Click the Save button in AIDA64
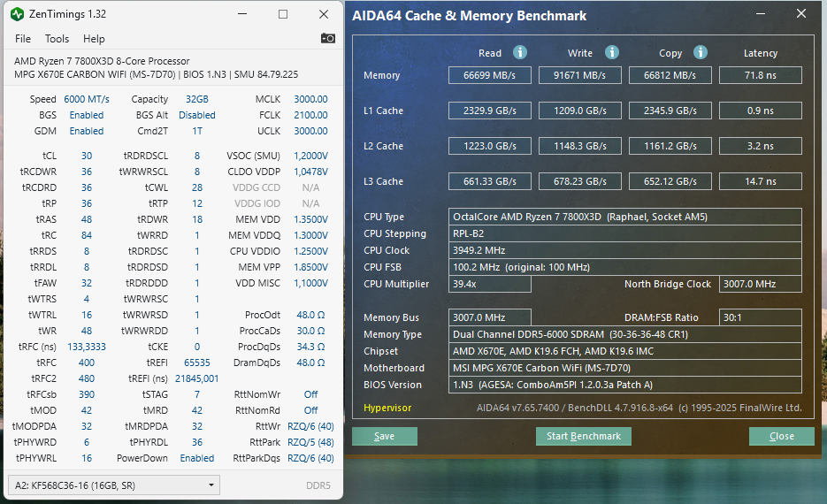Image resolution: width=827 pixels, height=504 pixels. [385, 436]
